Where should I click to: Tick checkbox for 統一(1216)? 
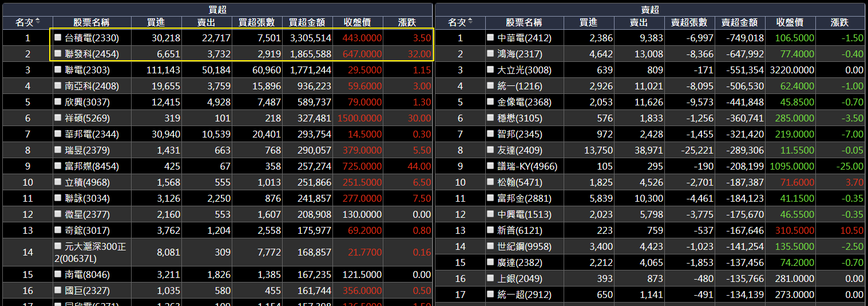pos(490,85)
